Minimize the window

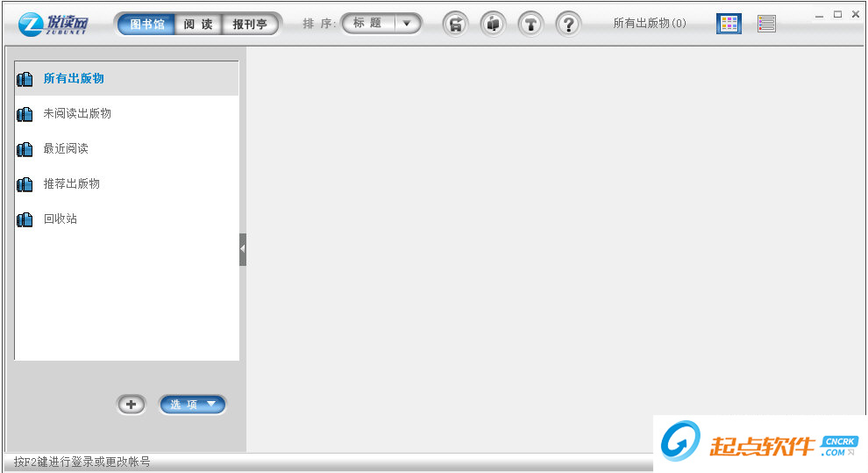coord(819,16)
